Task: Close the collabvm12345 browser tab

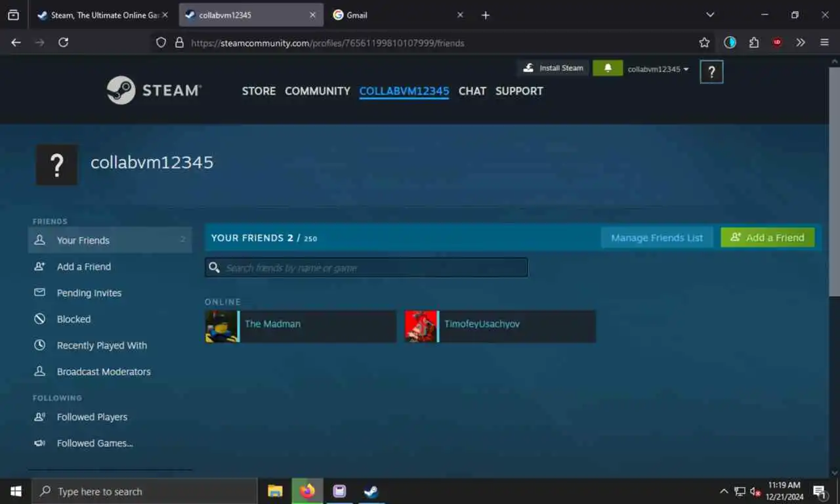Action: pyautogui.click(x=313, y=15)
